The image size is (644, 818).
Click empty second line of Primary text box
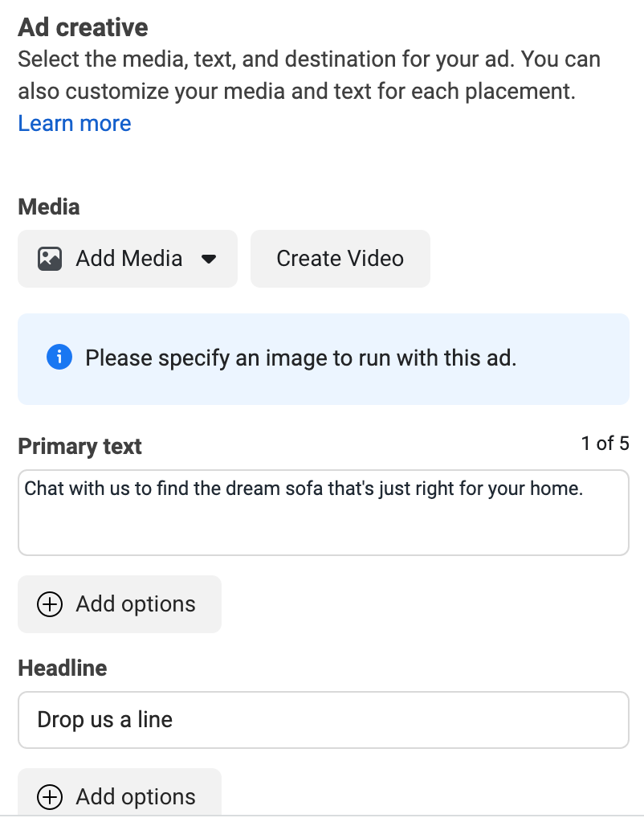point(321,526)
